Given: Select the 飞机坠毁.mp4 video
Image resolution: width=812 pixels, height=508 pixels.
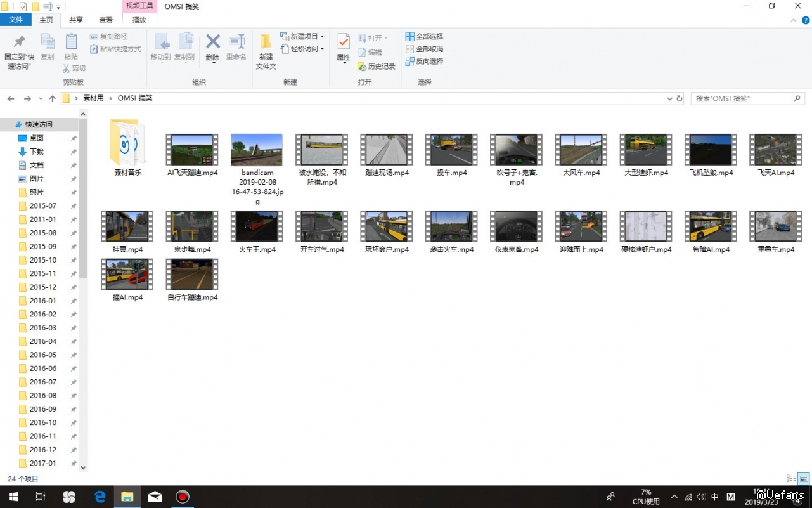Looking at the screenshot, I should (x=711, y=156).
